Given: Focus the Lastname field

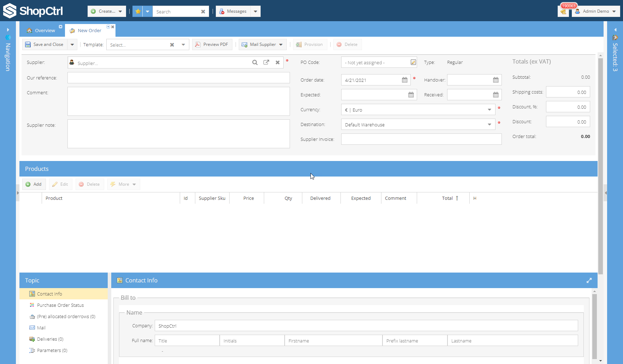Looking at the screenshot, I should click(x=512, y=341).
